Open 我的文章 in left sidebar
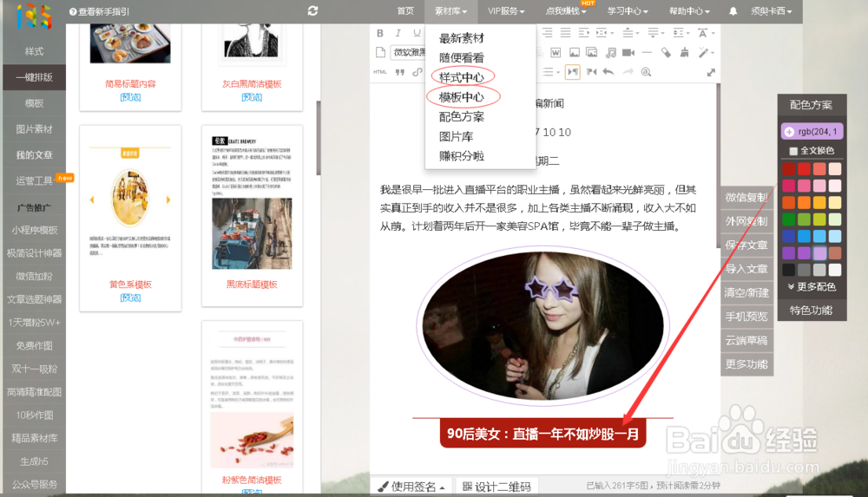The image size is (868, 497). point(35,155)
